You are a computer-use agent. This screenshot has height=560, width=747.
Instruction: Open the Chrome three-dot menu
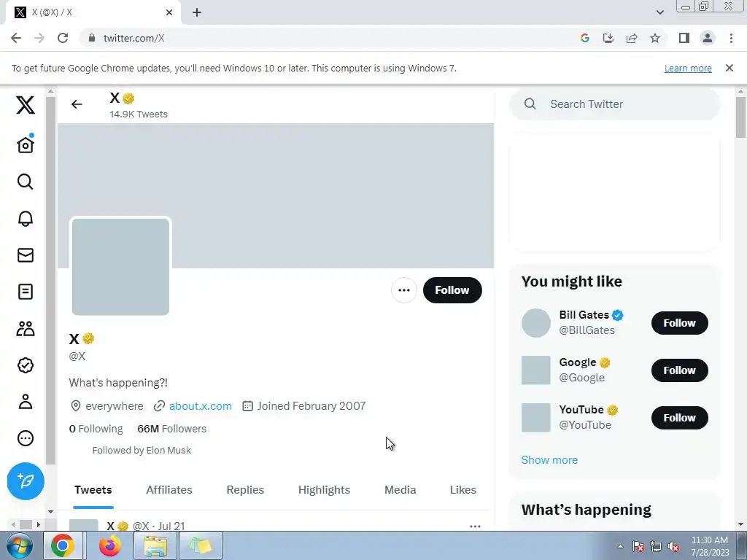click(731, 38)
